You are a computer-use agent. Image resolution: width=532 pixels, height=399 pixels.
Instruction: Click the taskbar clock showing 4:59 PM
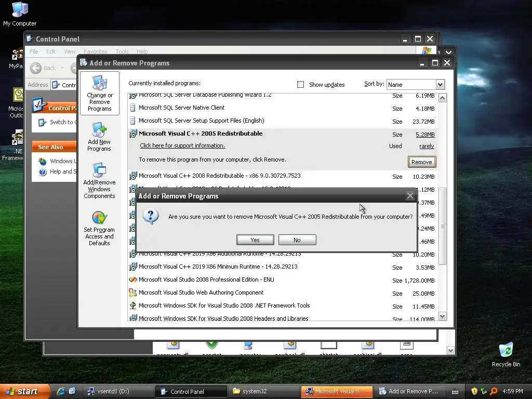tap(512, 391)
